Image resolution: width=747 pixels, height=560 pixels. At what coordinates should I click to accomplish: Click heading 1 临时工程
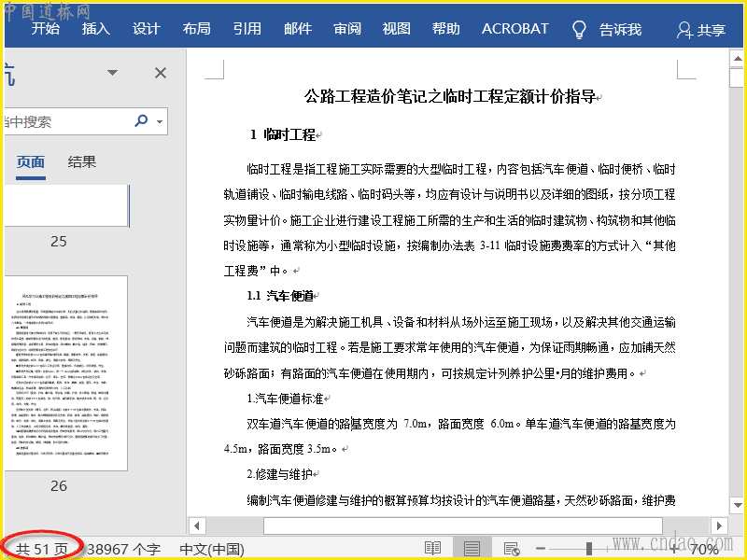point(283,134)
